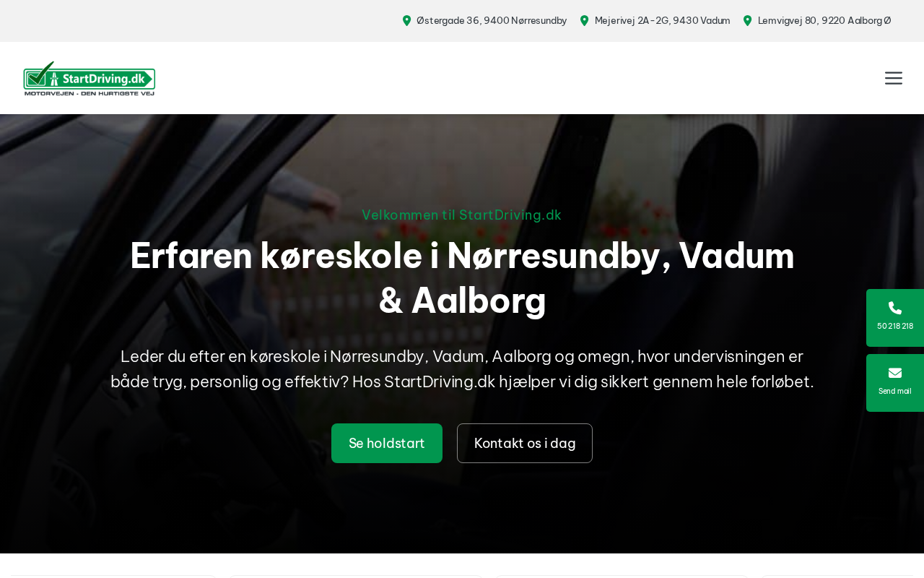The height and width of the screenshot is (578, 924).
Task: Click the paragraph starting with Leder du efter
Action: (x=462, y=368)
